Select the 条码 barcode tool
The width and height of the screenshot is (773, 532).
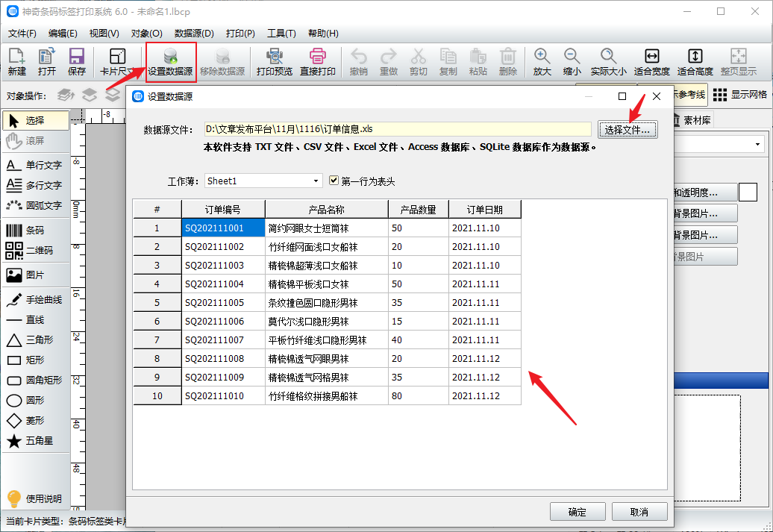(x=35, y=231)
